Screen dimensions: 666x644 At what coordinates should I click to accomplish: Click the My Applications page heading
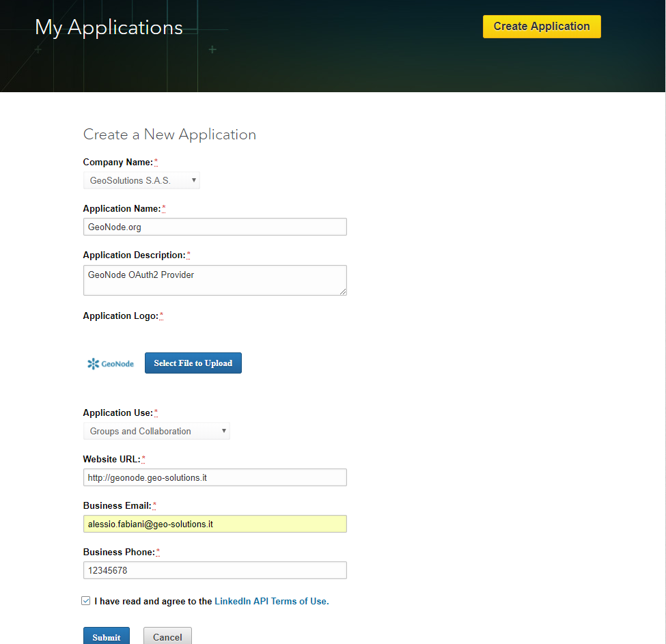[x=109, y=27]
